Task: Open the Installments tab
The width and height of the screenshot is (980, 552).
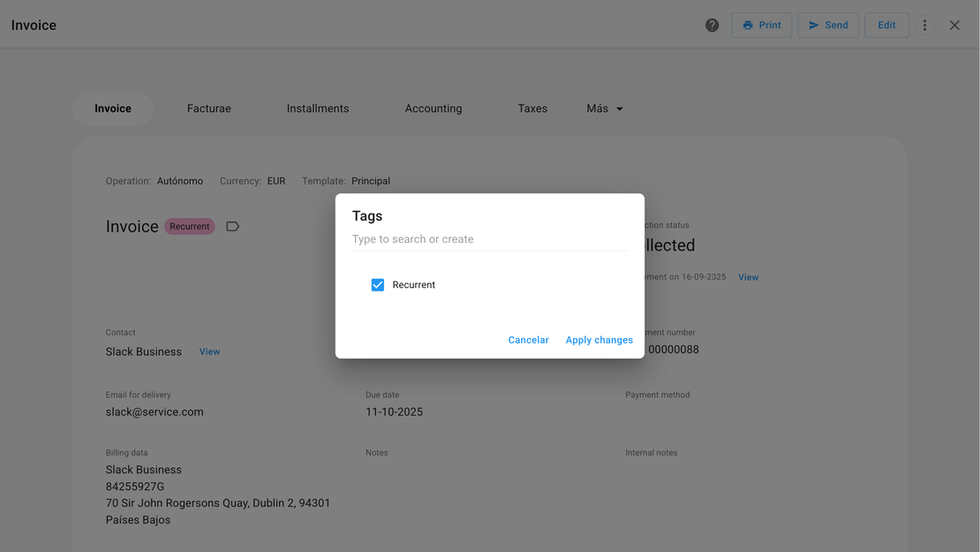Action: pyautogui.click(x=317, y=109)
